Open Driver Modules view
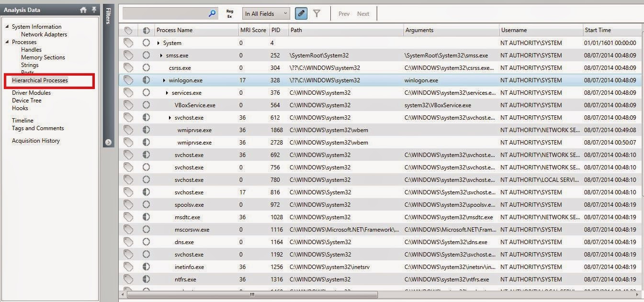Viewport: 644px width, 302px height. [31, 93]
